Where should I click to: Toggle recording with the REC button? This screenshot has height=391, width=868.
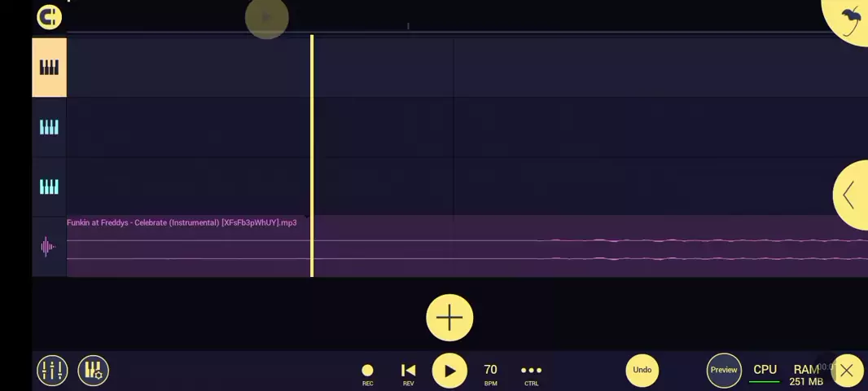coord(367,373)
